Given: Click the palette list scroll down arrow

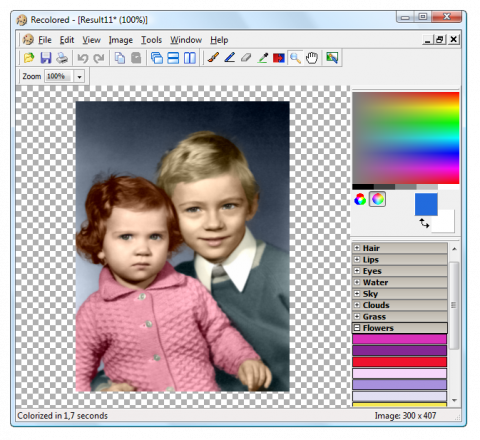Looking at the screenshot, I should 454,400.
